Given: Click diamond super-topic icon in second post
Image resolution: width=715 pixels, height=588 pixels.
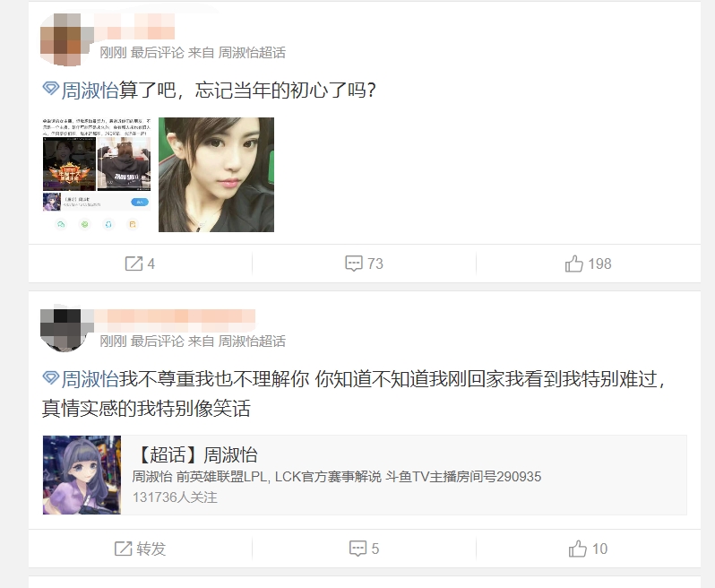Looking at the screenshot, I should [50, 377].
